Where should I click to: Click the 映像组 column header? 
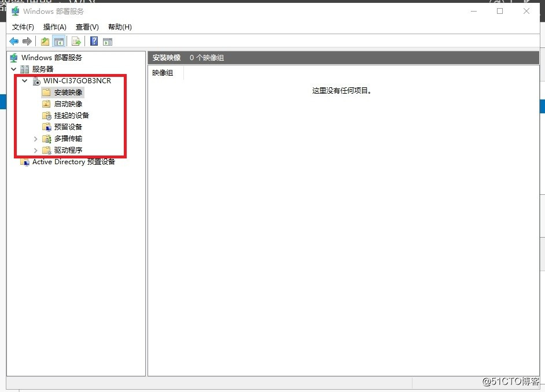(165, 73)
